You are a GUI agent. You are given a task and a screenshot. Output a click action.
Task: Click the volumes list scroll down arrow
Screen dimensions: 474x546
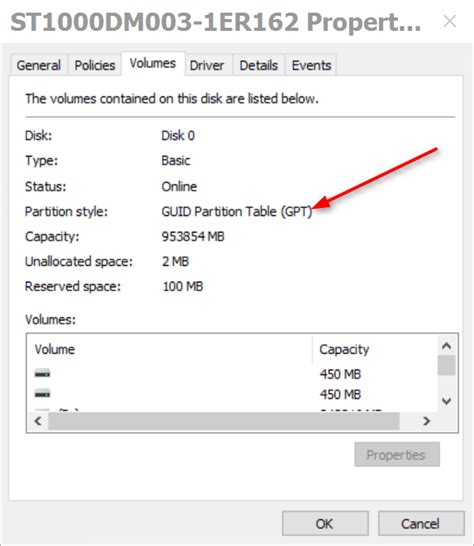(x=446, y=401)
